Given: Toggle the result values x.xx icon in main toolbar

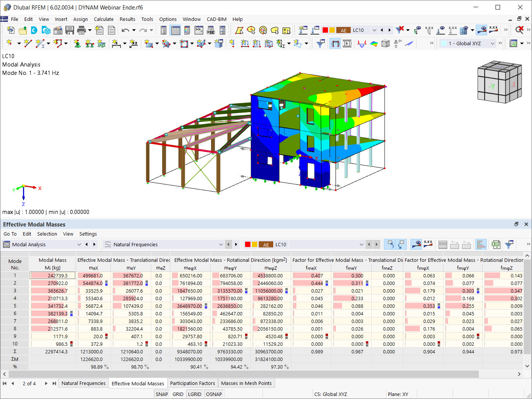Looking at the screenshot, I should [493, 30].
